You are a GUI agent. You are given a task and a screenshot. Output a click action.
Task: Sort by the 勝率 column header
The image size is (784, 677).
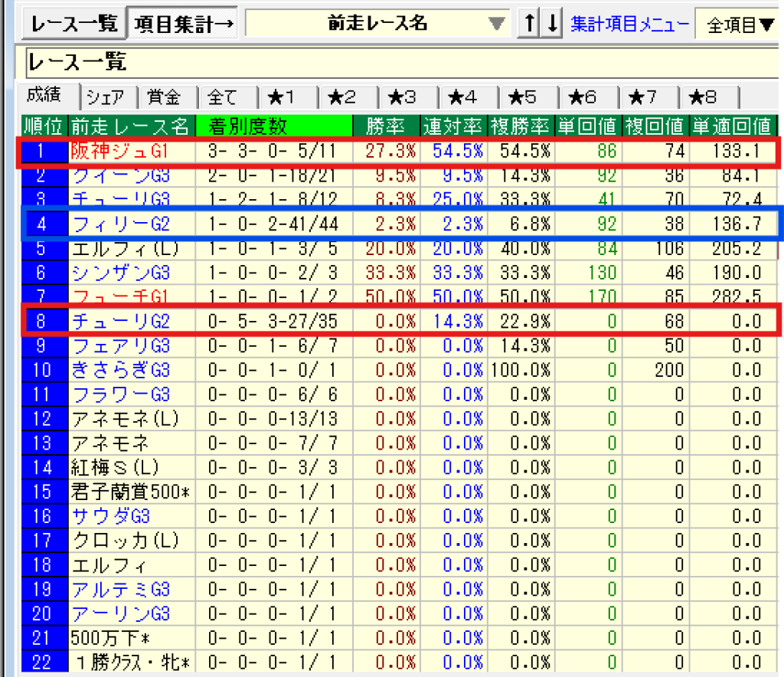click(385, 125)
